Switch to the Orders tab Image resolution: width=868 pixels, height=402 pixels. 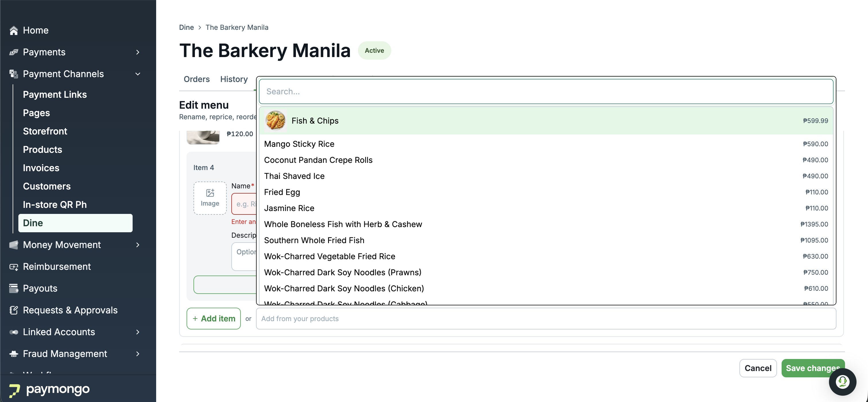[197, 79]
